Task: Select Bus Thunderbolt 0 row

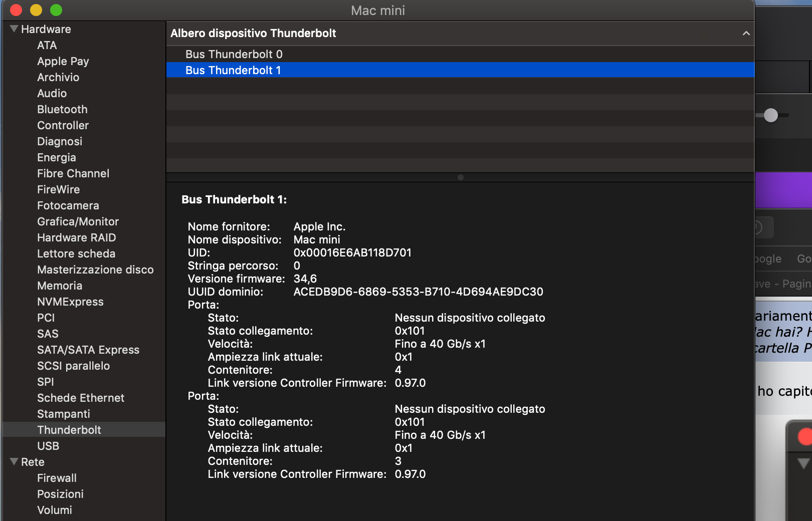Action: [x=460, y=54]
